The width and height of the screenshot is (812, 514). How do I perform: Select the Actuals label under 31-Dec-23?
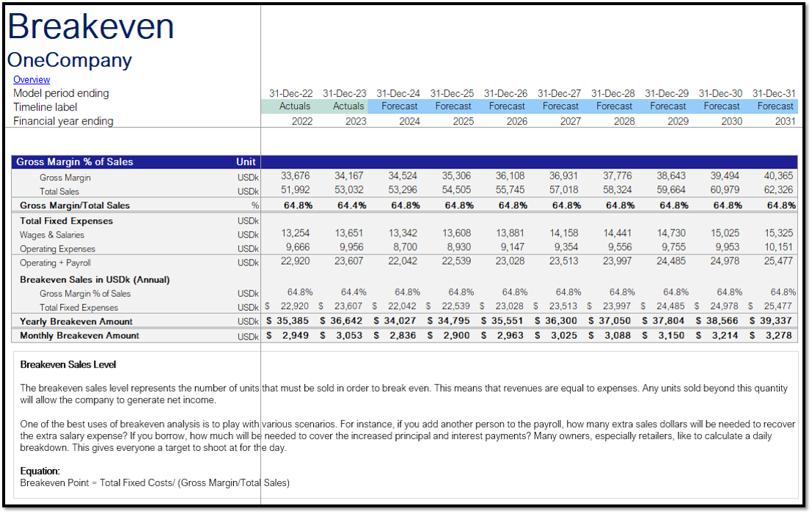pyautogui.click(x=348, y=106)
